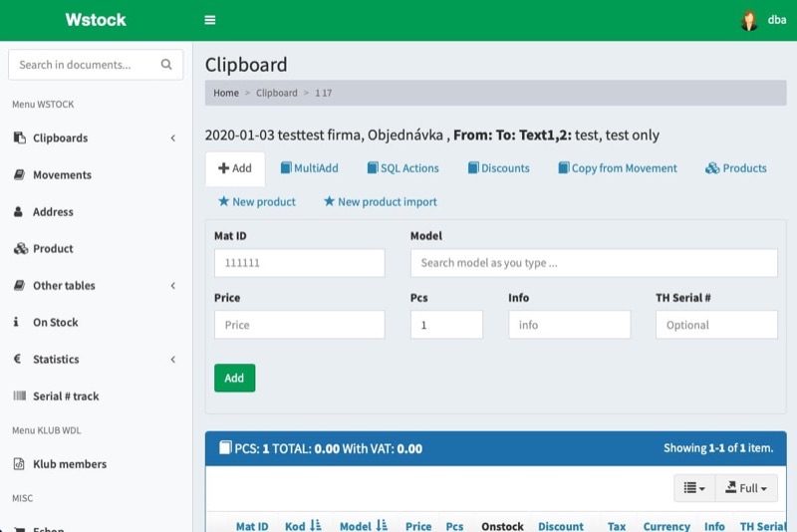797x532 pixels.
Task: Sort by Kod column sort icon
Action: (x=316, y=525)
